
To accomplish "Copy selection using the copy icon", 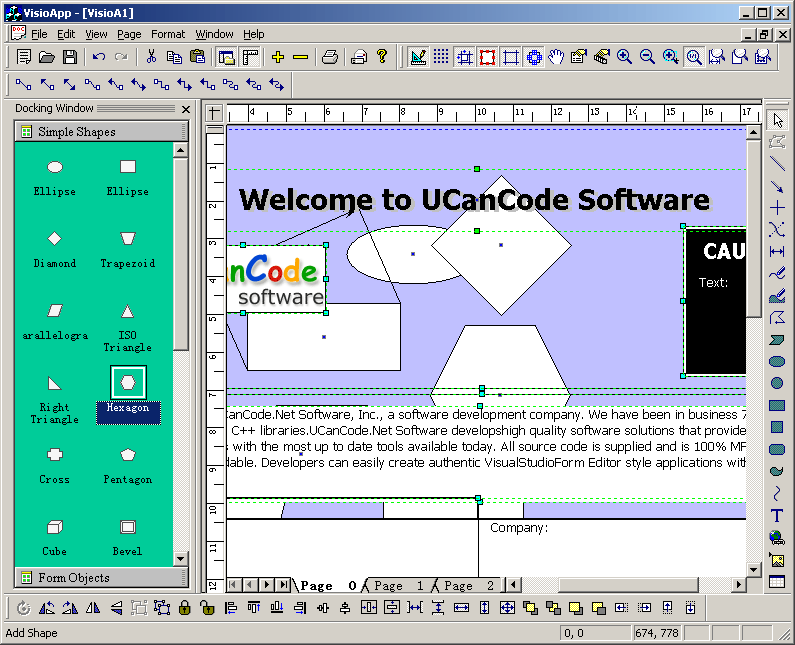I will (x=174, y=57).
